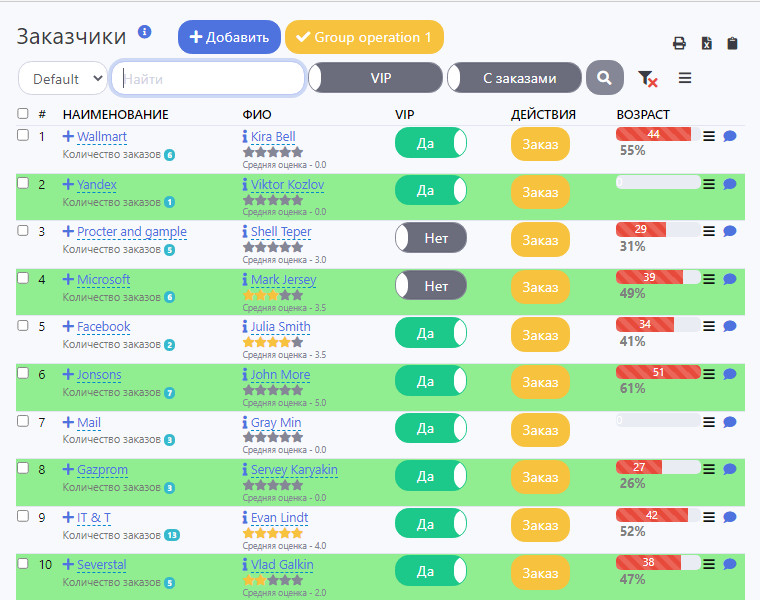The image size is (760, 600).
Task: Expand the Facebook row with plus sign
Action: tap(68, 326)
